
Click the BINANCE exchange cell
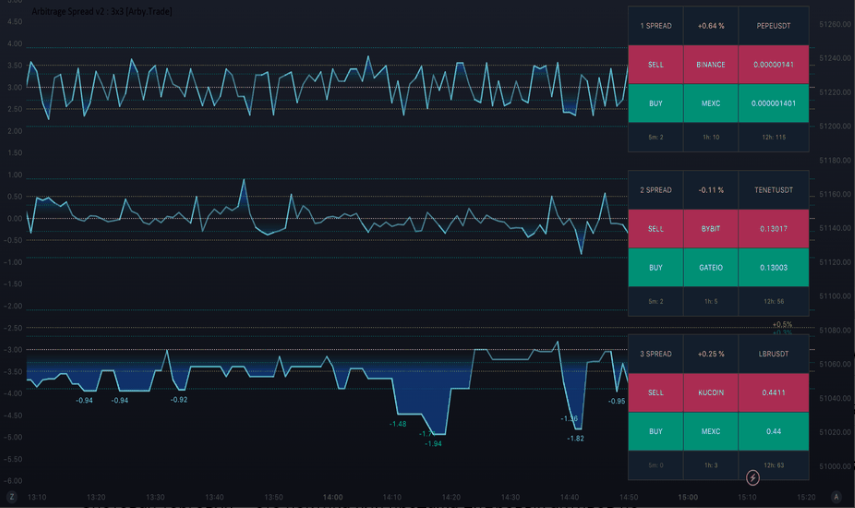(x=711, y=64)
